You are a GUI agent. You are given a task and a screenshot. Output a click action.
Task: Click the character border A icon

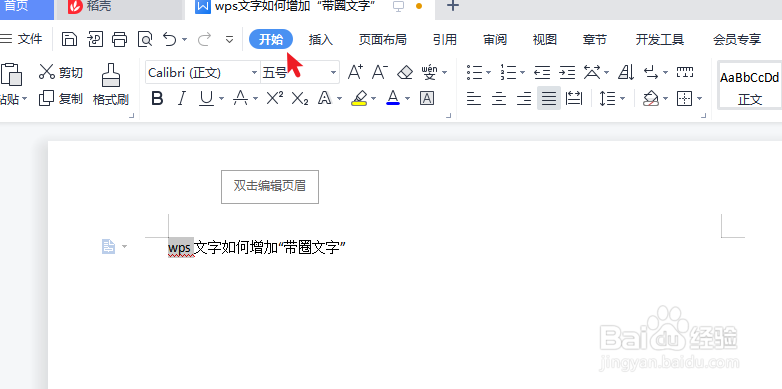pos(427,98)
